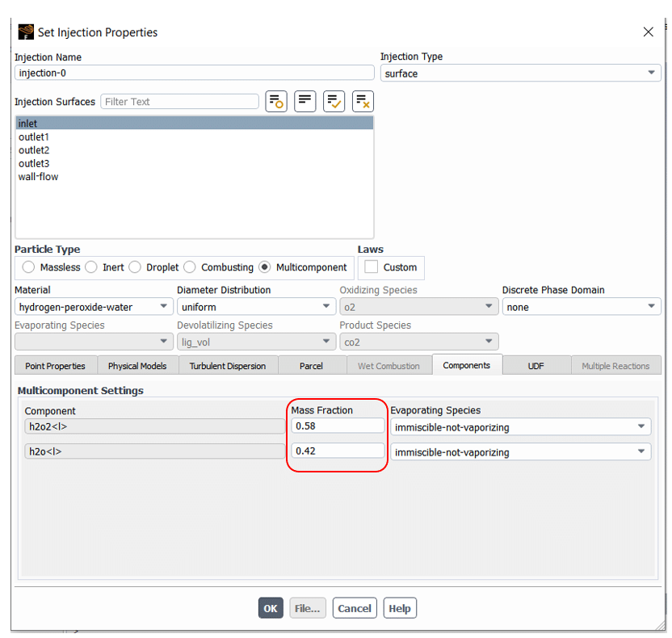Expand the Material hydrogen-peroxide-water dropdown

[93, 307]
